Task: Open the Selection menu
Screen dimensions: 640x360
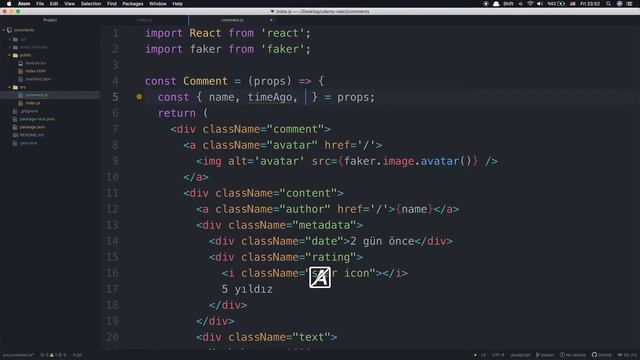Action: coord(91,4)
